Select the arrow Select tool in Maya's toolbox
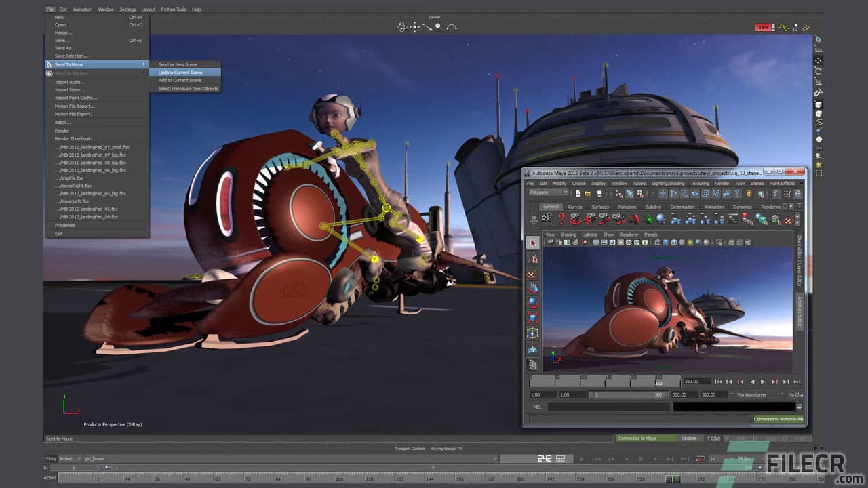The image size is (868, 488). pyautogui.click(x=534, y=242)
